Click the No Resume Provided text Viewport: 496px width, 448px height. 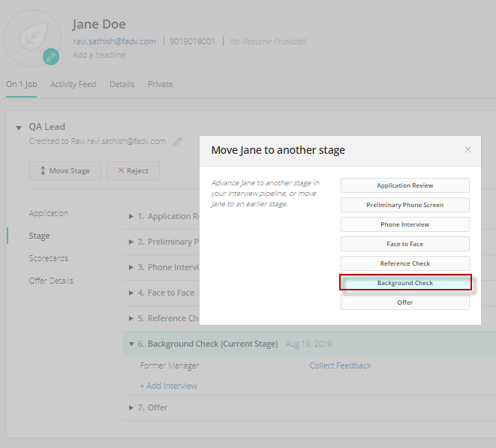[x=268, y=41]
